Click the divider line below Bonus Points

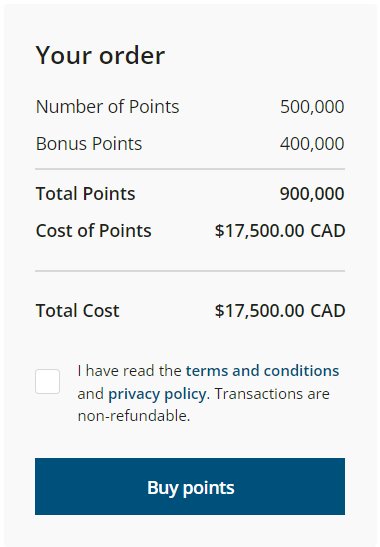190,169
